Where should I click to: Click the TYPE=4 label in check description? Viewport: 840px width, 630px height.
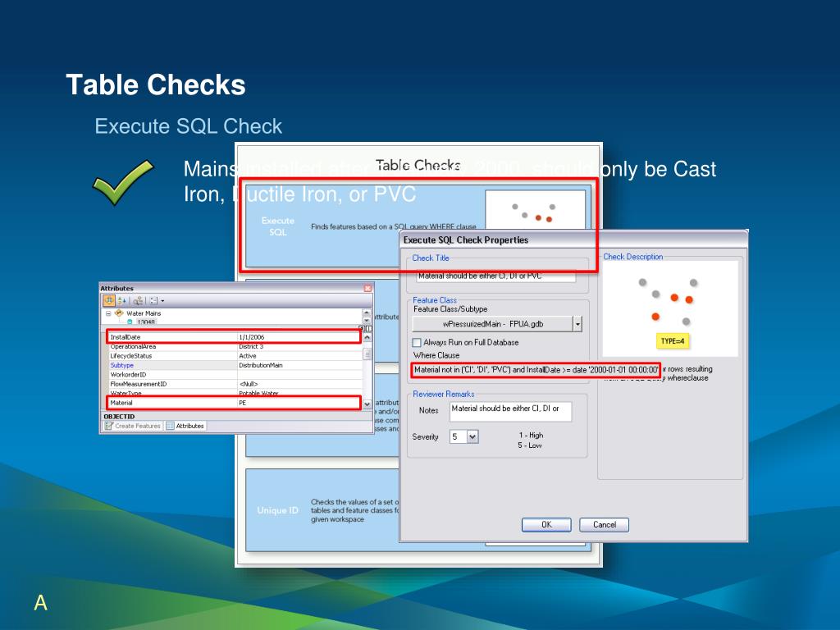pos(673,340)
